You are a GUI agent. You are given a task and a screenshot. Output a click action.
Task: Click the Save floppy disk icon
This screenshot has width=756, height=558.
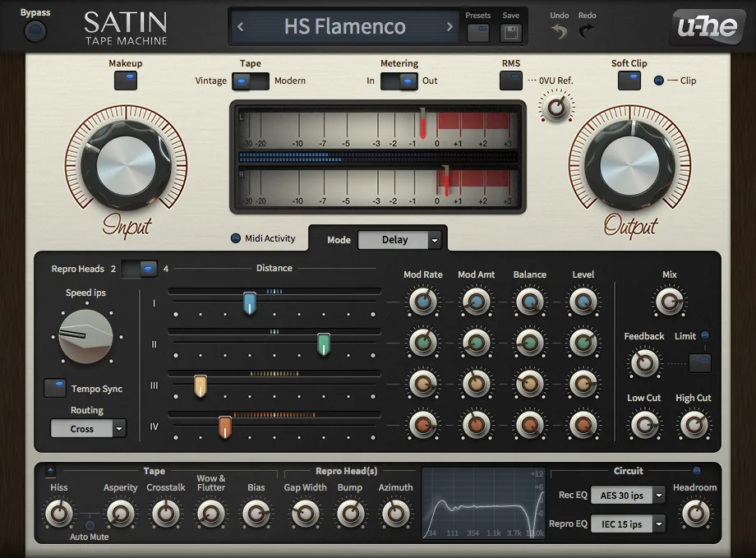point(510,33)
